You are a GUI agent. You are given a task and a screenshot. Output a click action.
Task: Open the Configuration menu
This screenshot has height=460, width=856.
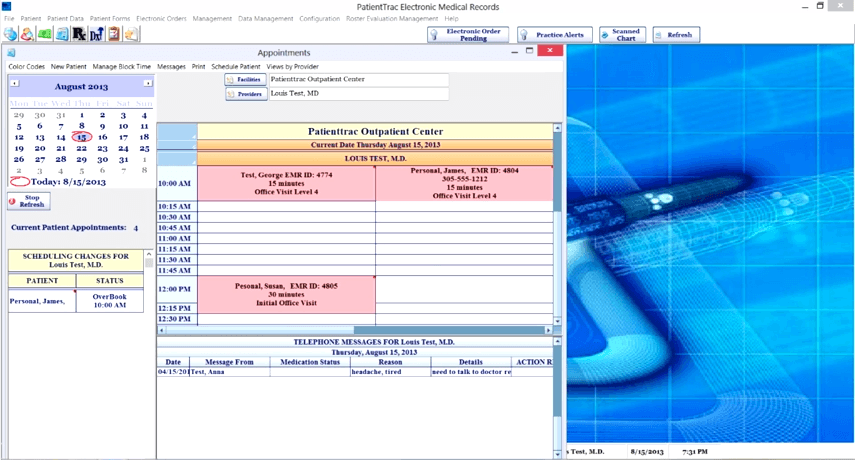pyautogui.click(x=319, y=19)
